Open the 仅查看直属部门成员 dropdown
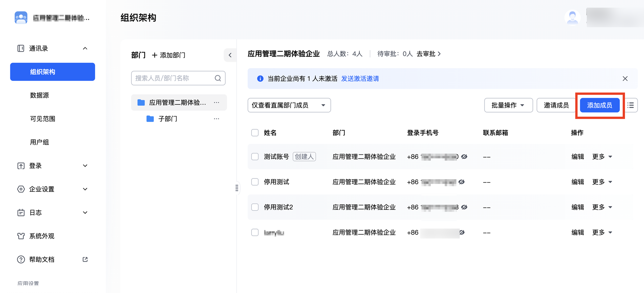644x293 pixels. point(289,105)
